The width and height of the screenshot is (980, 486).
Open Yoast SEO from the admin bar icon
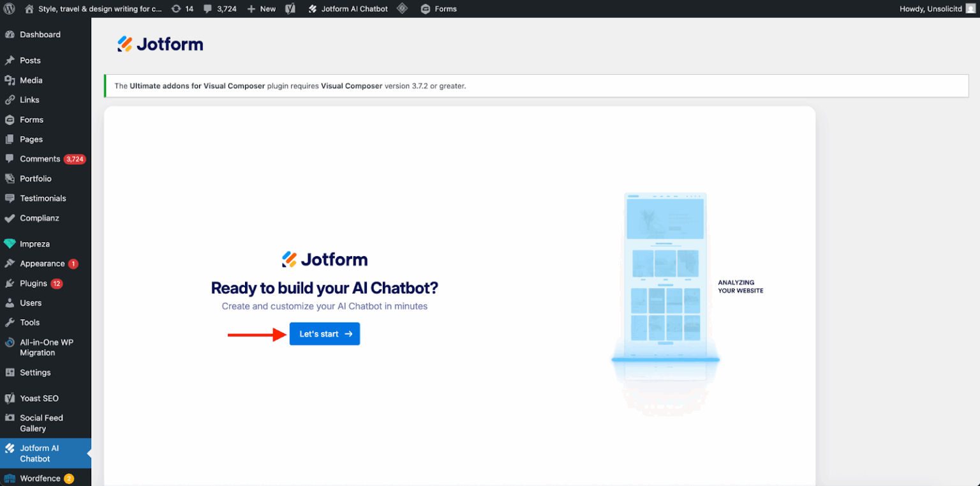coord(290,8)
